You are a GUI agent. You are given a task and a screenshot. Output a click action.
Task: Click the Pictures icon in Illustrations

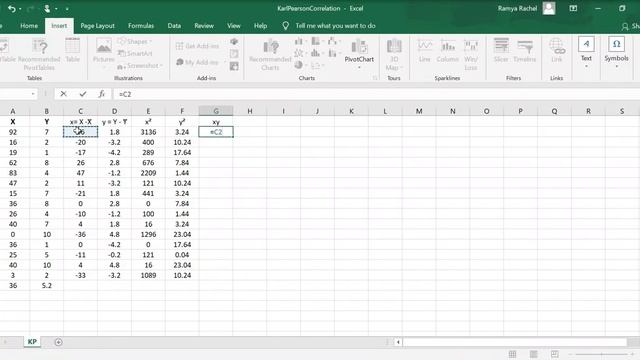[104, 46]
